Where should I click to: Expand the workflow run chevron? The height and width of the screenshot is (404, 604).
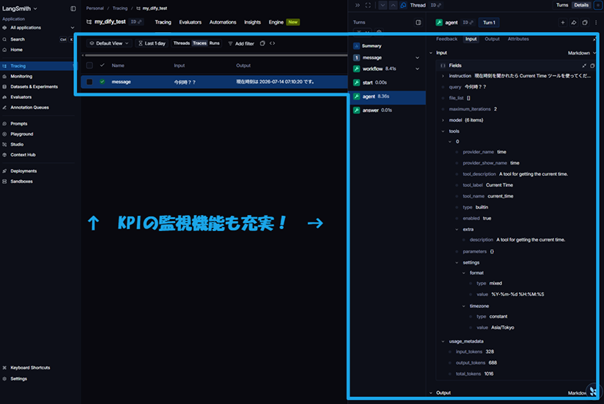[x=417, y=69]
